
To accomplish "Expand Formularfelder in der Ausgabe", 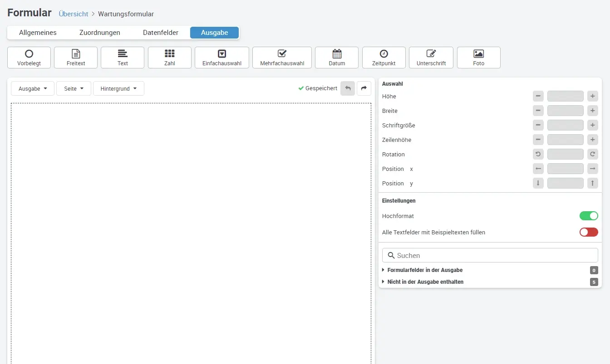I will (x=425, y=270).
